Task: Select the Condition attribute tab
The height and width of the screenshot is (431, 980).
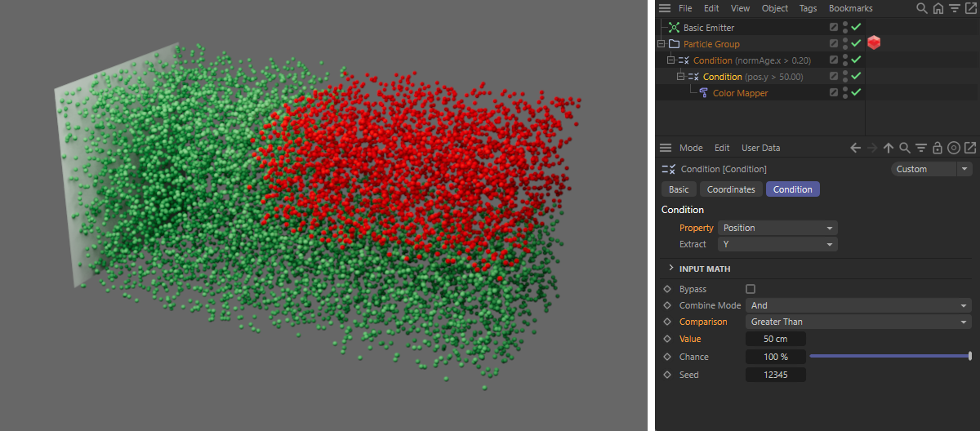Action: pos(792,189)
